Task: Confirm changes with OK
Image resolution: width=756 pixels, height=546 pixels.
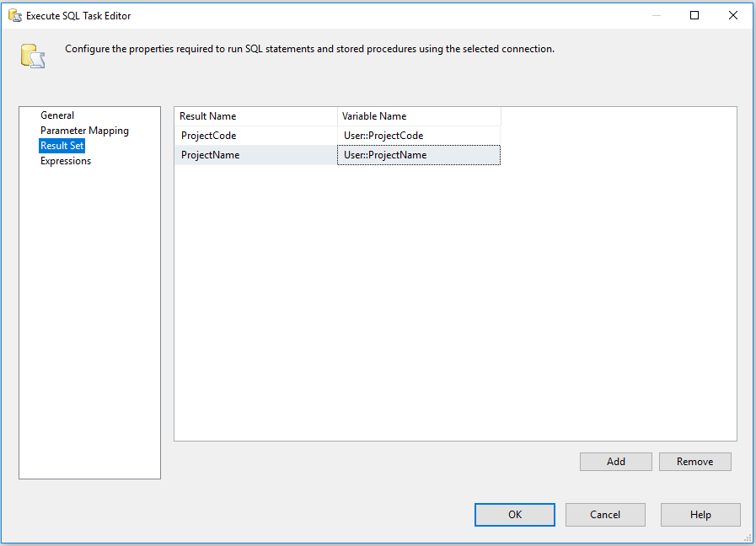Action: 514,514
